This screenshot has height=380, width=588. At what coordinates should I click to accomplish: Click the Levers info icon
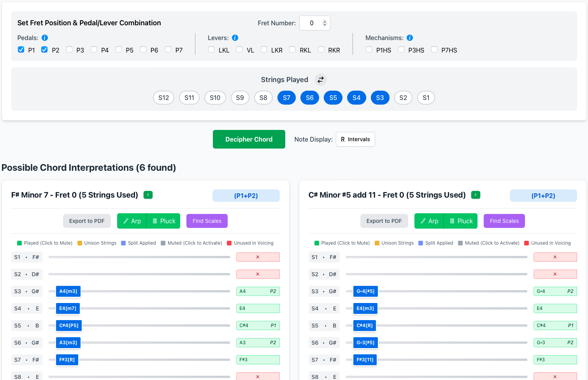pos(235,38)
